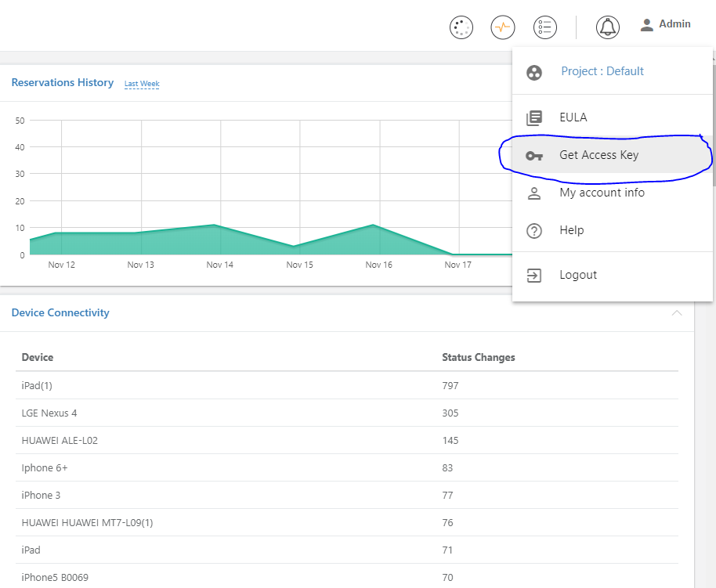Screen dimensions: 716x588
Task: Click the project icon next to Project : Default
Action: point(534,72)
